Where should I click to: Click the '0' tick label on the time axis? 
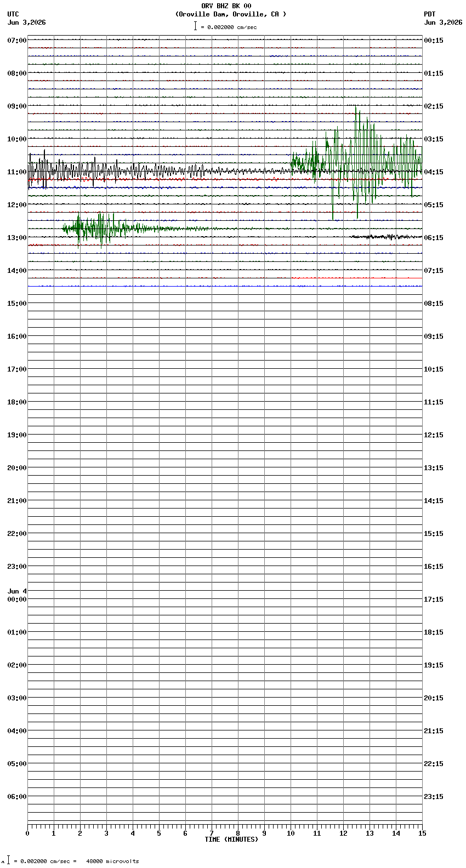(x=27, y=833)
